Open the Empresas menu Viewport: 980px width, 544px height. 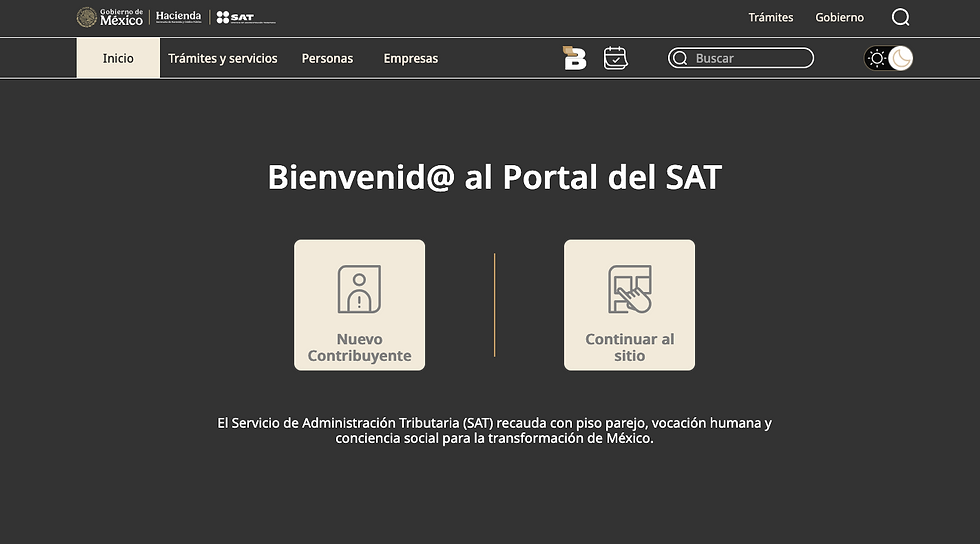(x=411, y=58)
